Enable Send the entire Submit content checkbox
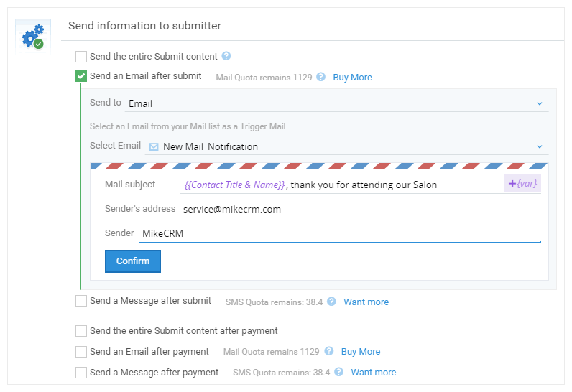The width and height of the screenshot is (572, 392). click(81, 57)
